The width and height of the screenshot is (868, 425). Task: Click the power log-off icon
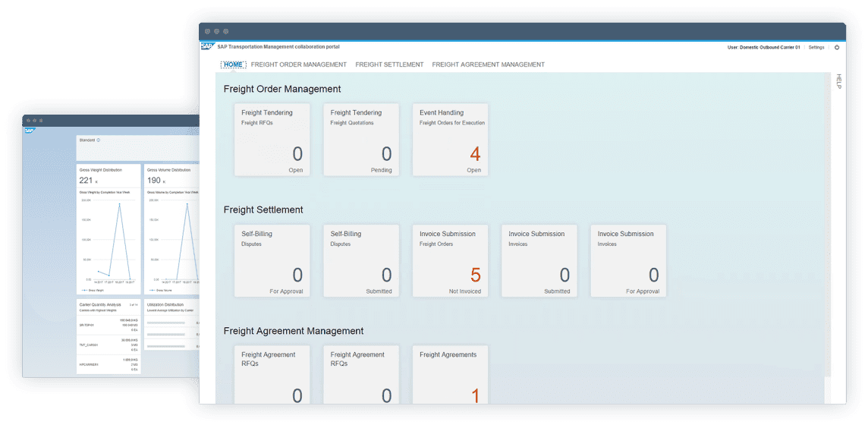click(837, 47)
